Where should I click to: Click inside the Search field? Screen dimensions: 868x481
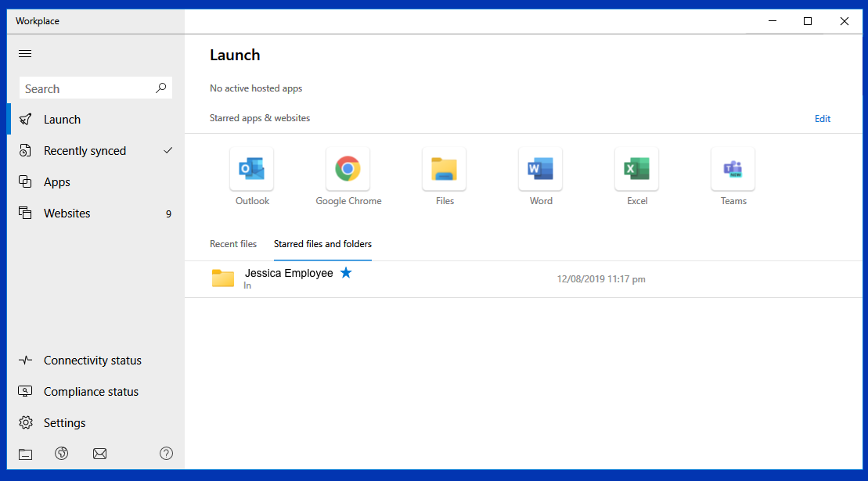click(x=86, y=88)
